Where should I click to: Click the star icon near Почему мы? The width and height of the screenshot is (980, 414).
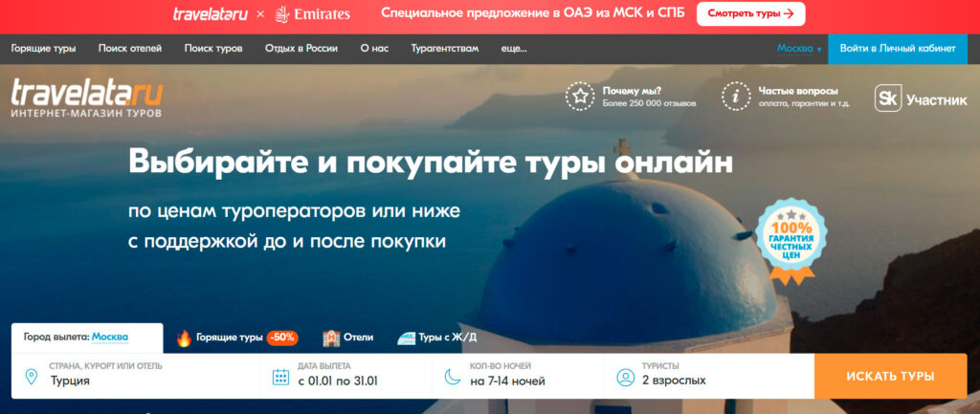(580, 97)
